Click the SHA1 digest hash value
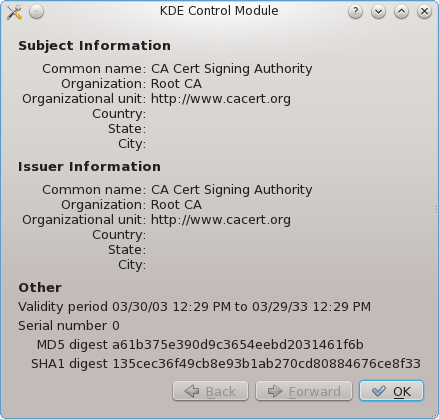The width and height of the screenshot is (439, 419). 267,364
